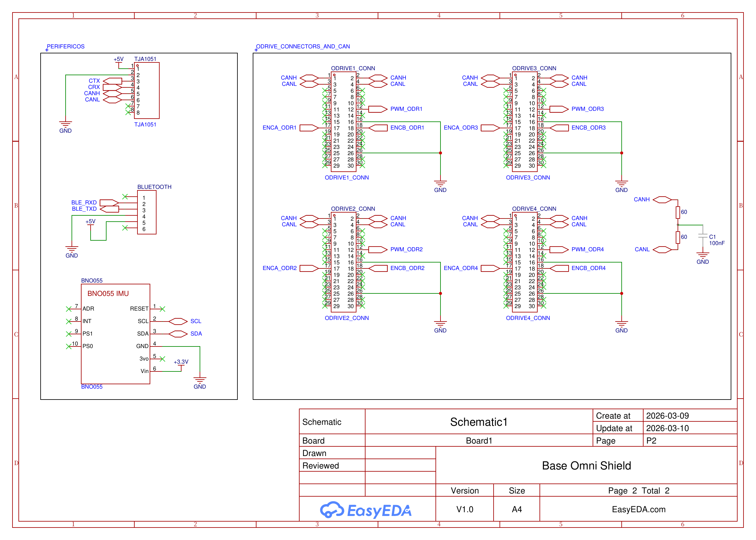
Task: Select the Base Omni Shield title text
Action: coord(586,465)
